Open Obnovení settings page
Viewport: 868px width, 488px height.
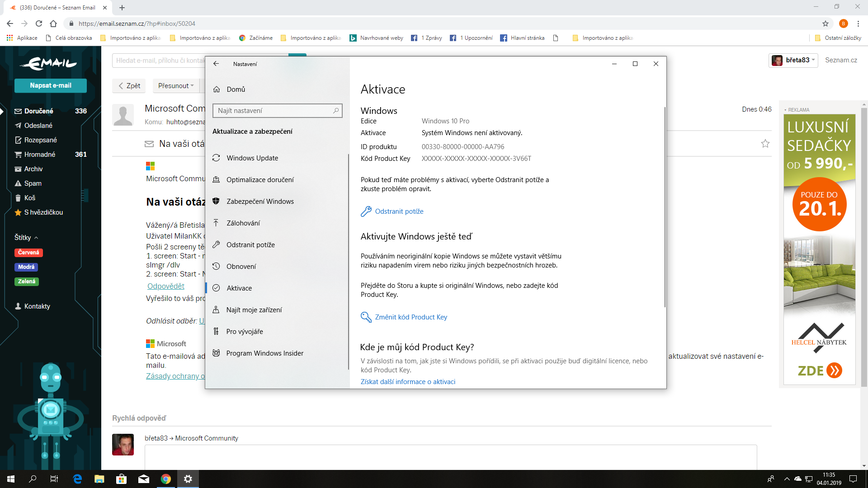(x=241, y=267)
